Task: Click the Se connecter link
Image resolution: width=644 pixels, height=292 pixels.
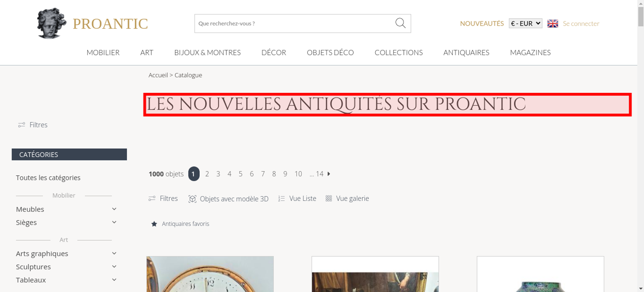Action: (x=581, y=23)
